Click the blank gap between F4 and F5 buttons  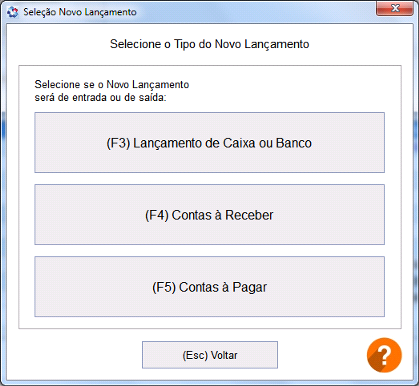click(x=209, y=251)
